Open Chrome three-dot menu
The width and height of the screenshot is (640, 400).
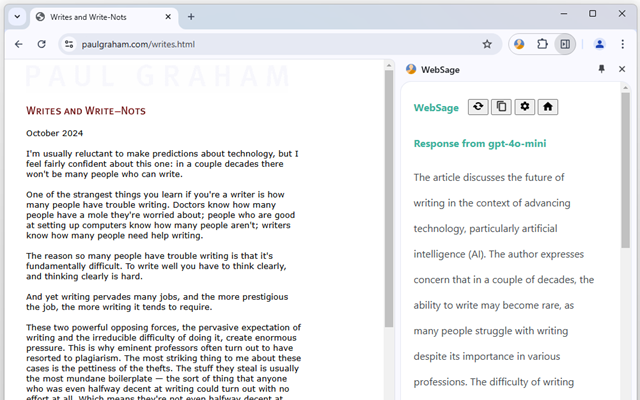click(x=622, y=44)
